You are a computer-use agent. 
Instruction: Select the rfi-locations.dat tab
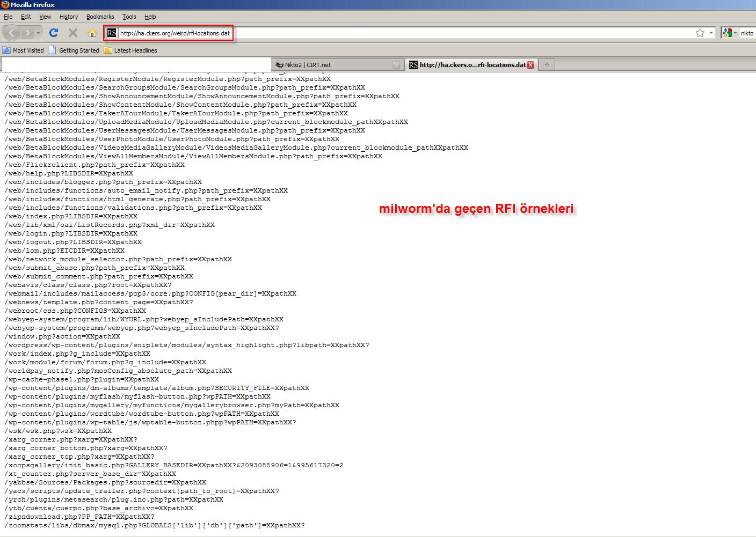click(467, 65)
